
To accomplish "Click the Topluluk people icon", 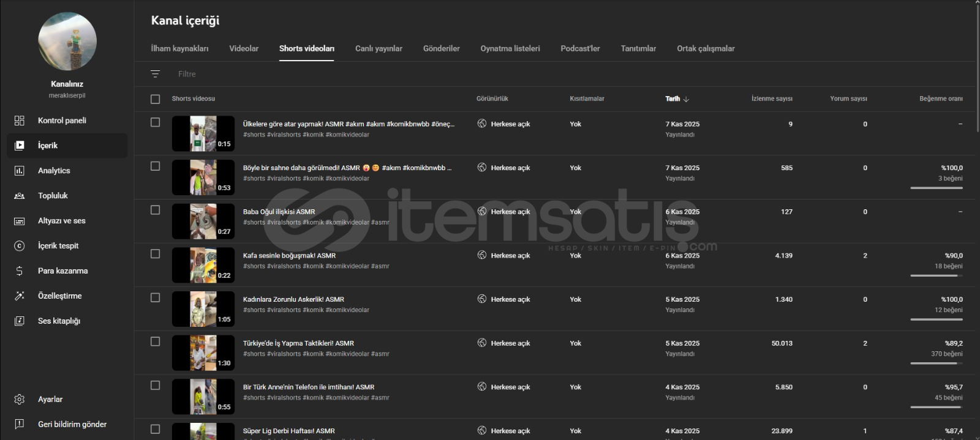I will click(x=20, y=196).
